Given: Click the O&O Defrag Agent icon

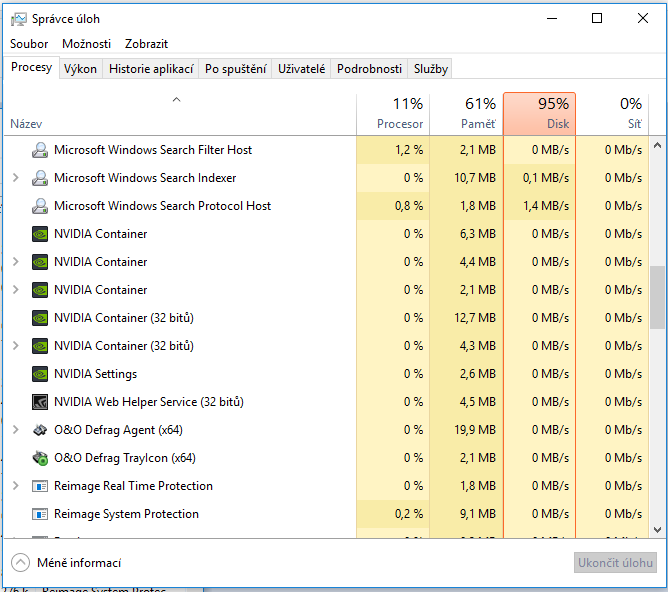Looking at the screenshot, I should pyautogui.click(x=40, y=430).
